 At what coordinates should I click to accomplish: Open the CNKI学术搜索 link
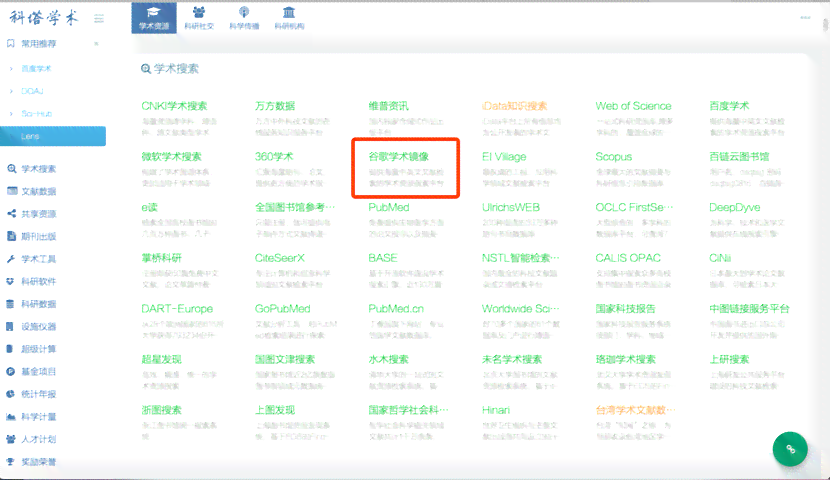[x=174, y=106]
